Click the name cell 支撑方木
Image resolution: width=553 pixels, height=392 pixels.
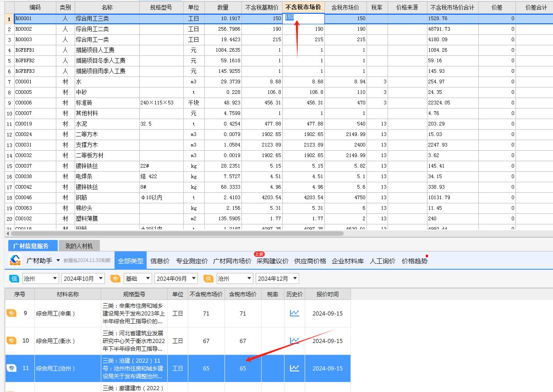107,145
